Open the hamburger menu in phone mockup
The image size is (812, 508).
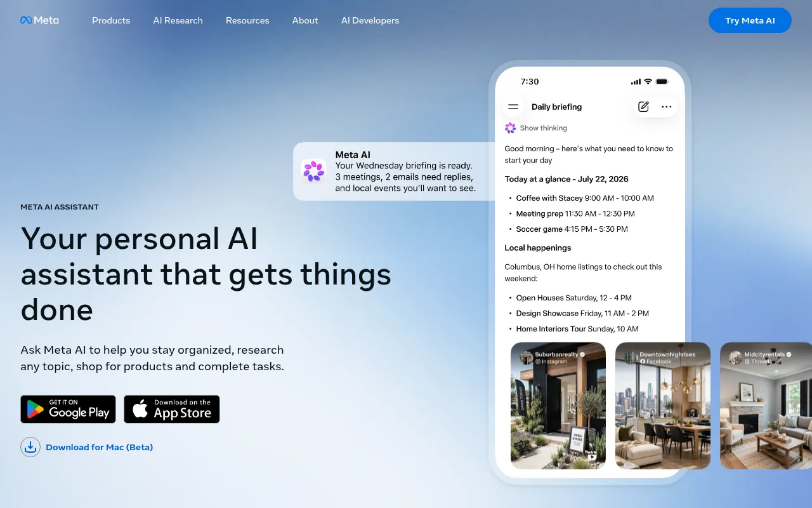pyautogui.click(x=514, y=107)
